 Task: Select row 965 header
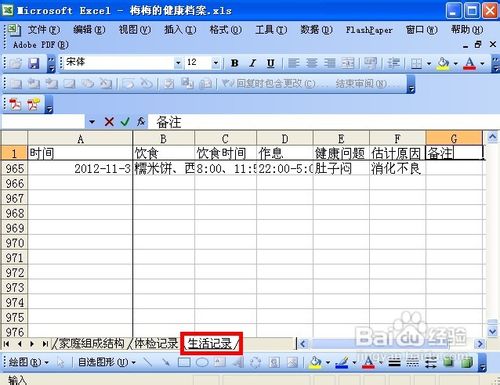point(14,168)
